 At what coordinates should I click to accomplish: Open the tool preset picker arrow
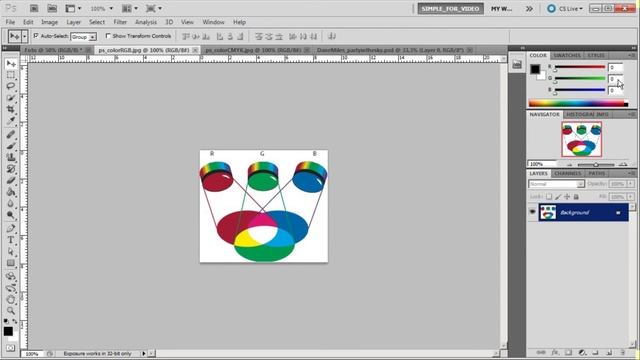tap(24, 37)
